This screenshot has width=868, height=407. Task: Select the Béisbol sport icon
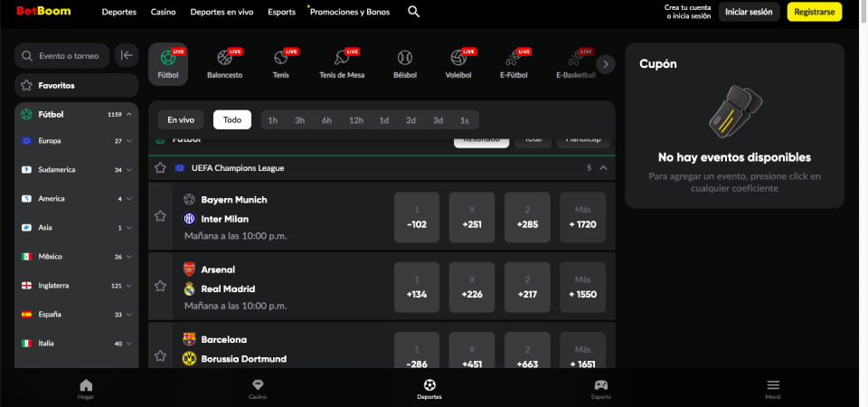405,64
